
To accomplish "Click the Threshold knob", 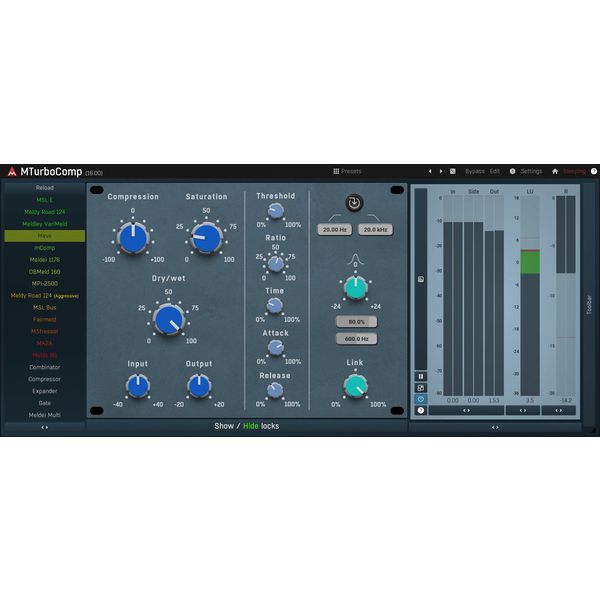I will click(276, 210).
